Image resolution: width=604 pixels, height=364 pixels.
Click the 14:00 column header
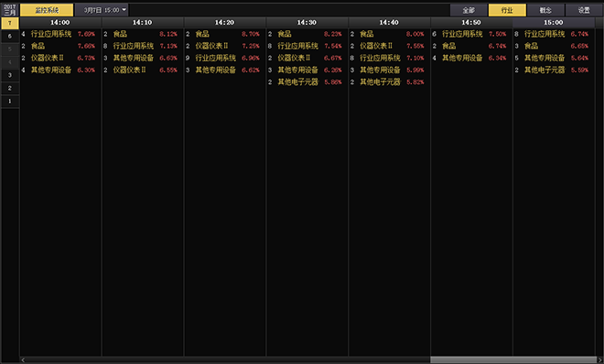60,22
